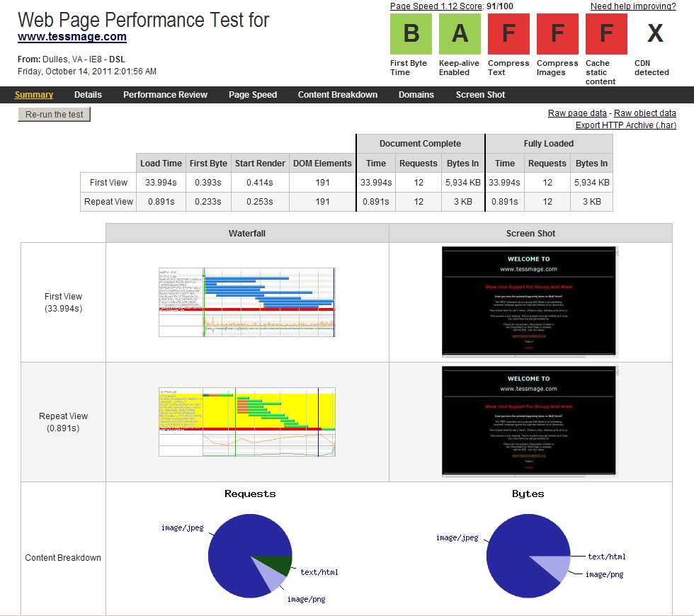Click image/png label on Requests chart

pyautogui.click(x=306, y=599)
